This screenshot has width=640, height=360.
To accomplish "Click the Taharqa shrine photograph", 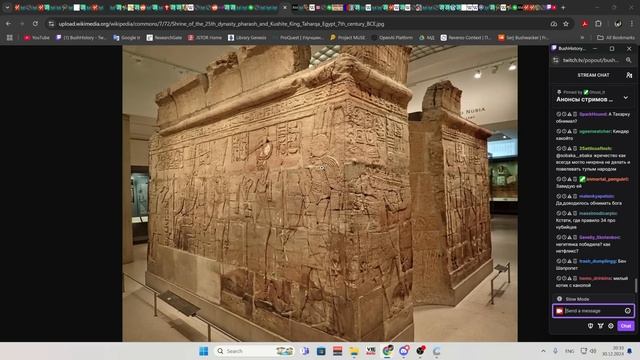I will (320, 193).
